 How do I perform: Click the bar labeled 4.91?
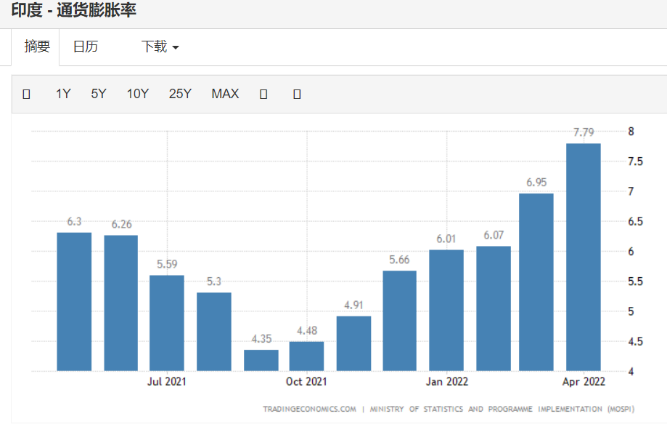pos(354,343)
